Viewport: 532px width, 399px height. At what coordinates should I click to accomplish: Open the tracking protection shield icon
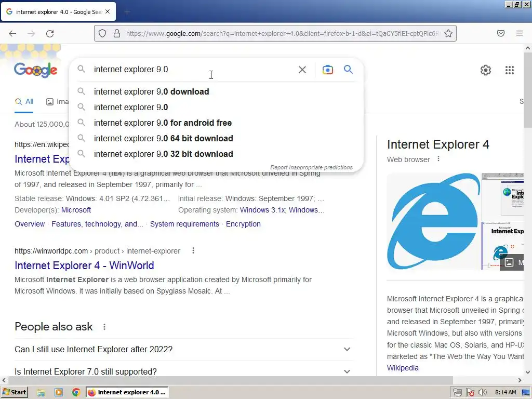point(102,33)
